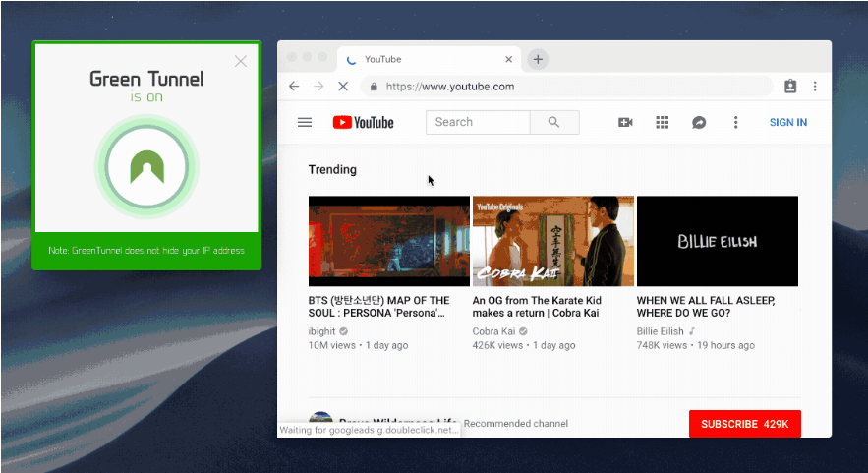Focus the YouTube Search field
Viewport: 868px width, 473px height.
(x=479, y=122)
